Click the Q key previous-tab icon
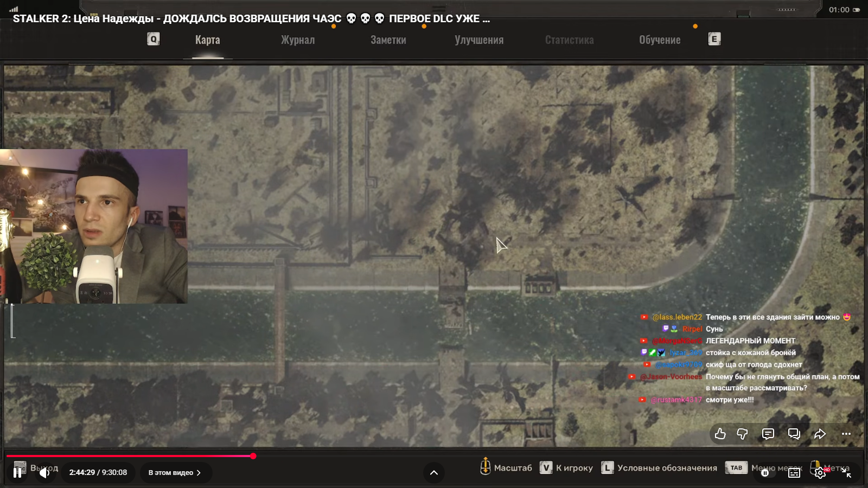 (154, 39)
